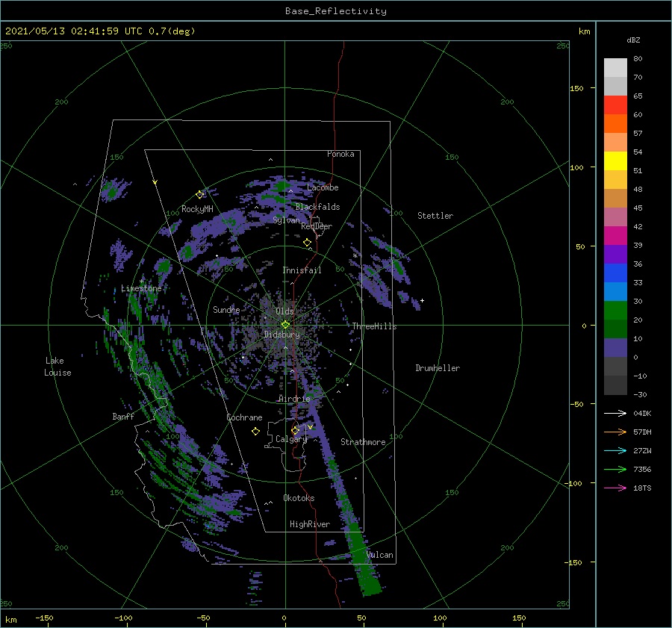The image size is (672, 628).
Task: Click the cyan 27ZW arrow legend
Action: 615,450
